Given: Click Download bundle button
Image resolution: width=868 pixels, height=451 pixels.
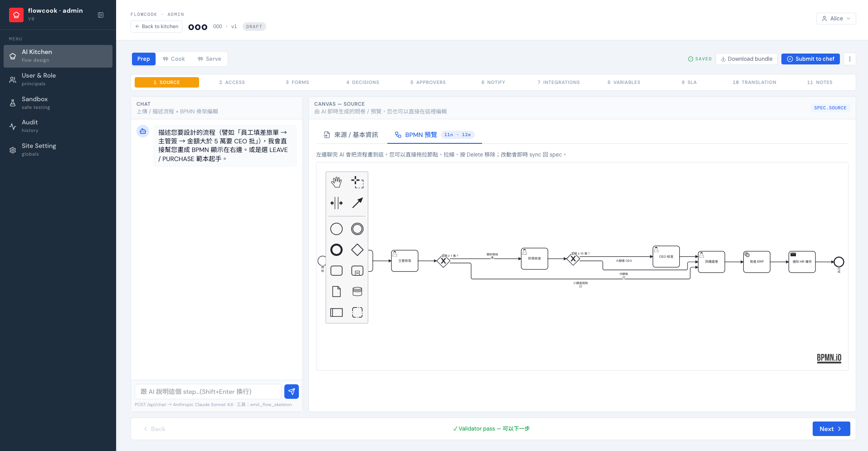Looking at the screenshot, I should tap(746, 59).
